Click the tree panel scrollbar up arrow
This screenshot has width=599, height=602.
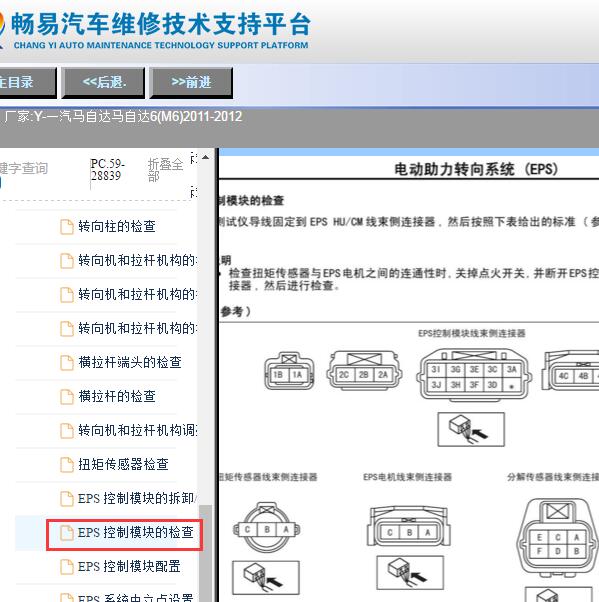[x=206, y=157]
